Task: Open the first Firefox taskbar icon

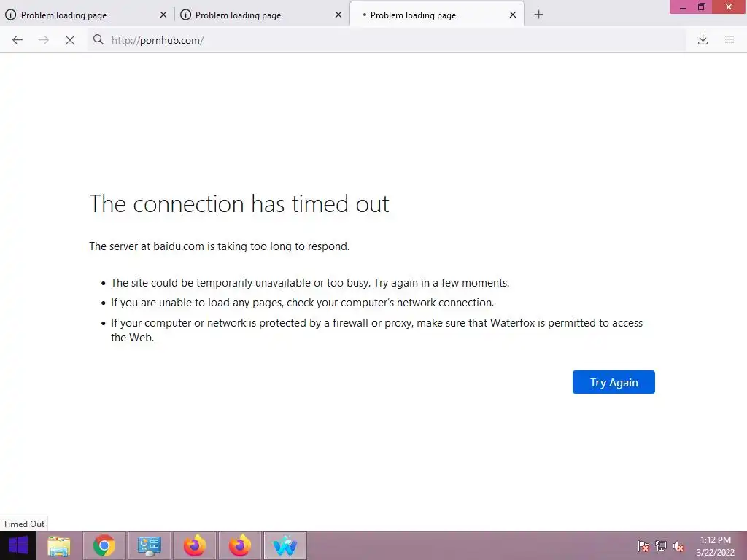Action: point(195,545)
